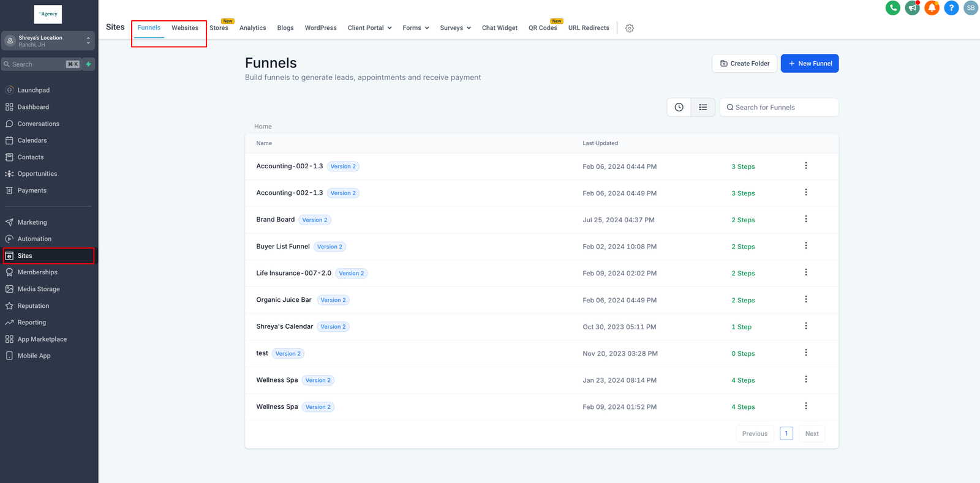Open three-dot menu for Brand Board funnel
Image resolution: width=980 pixels, height=483 pixels.
[805, 219]
